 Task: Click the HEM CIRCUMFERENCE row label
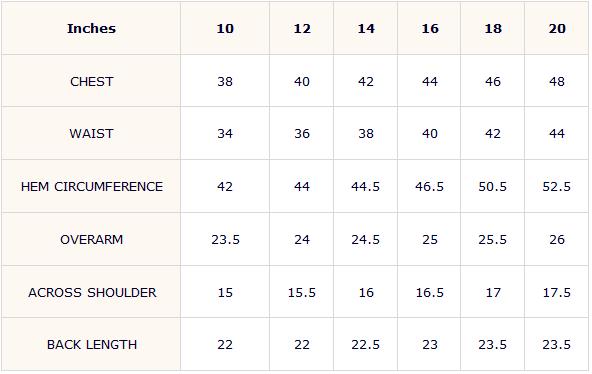[x=91, y=186]
